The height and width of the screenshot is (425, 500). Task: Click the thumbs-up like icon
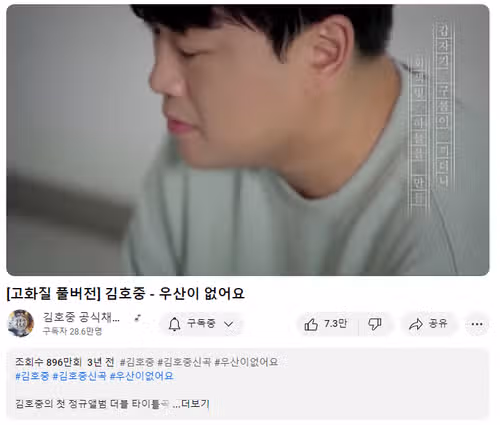(x=311, y=324)
